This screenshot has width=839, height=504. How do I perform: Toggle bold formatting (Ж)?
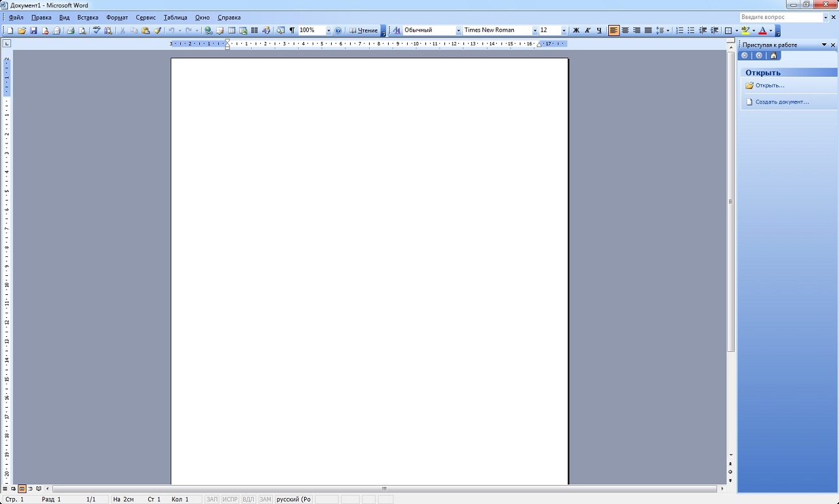(576, 31)
